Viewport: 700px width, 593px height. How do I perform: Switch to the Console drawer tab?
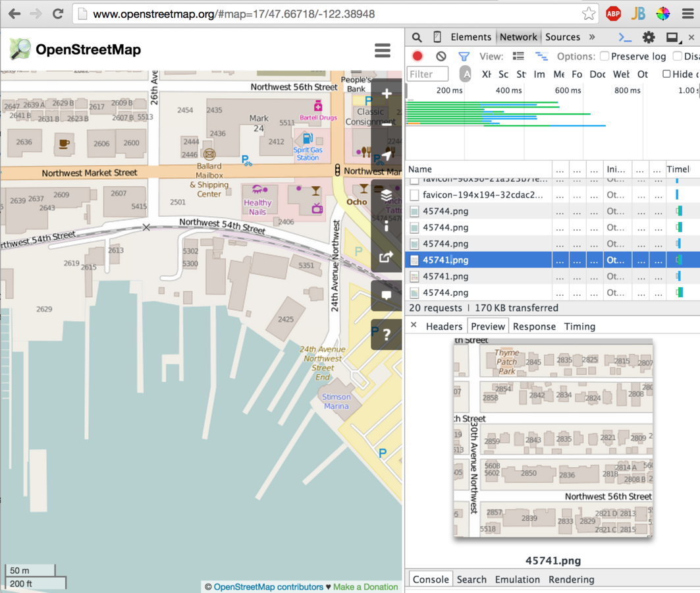pos(431,579)
